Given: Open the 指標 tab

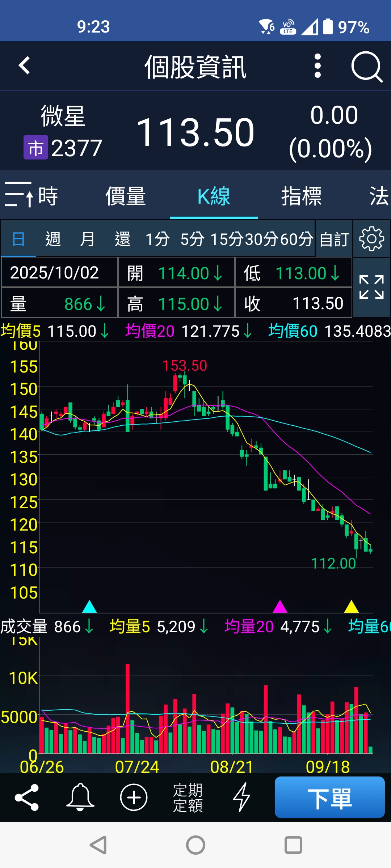Looking at the screenshot, I should 302,196.
